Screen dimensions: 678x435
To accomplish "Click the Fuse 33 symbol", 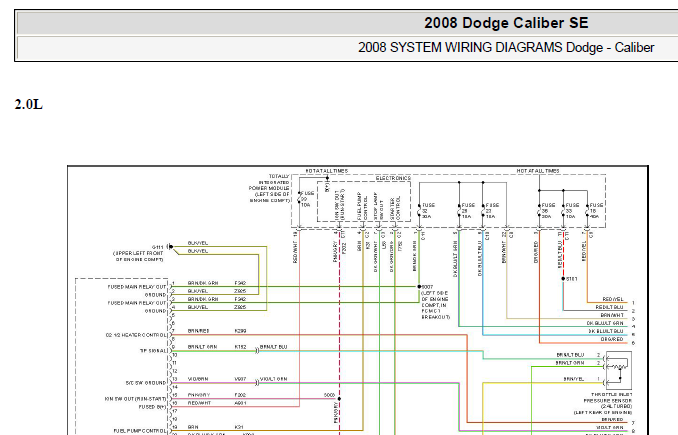I will tap(567, 210).
